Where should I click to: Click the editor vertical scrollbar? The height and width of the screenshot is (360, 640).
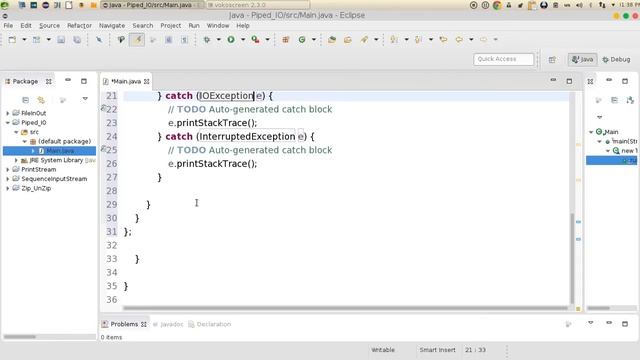pos(572,257)
